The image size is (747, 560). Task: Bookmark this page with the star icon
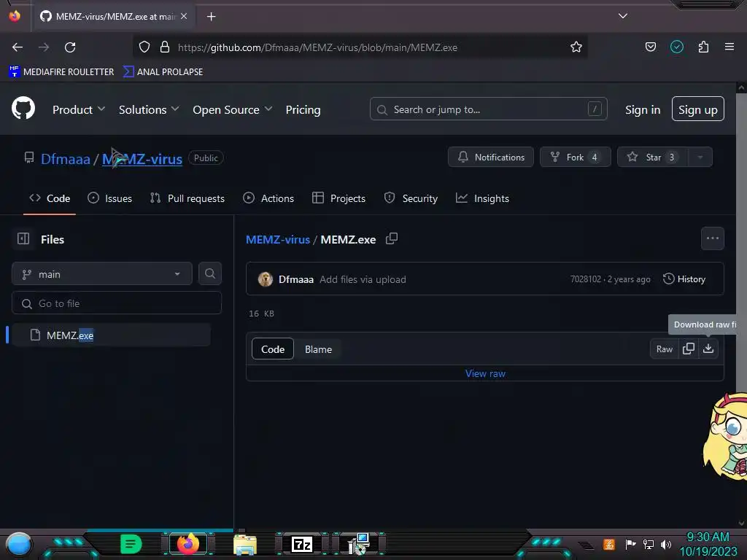(x=576, y=47)
